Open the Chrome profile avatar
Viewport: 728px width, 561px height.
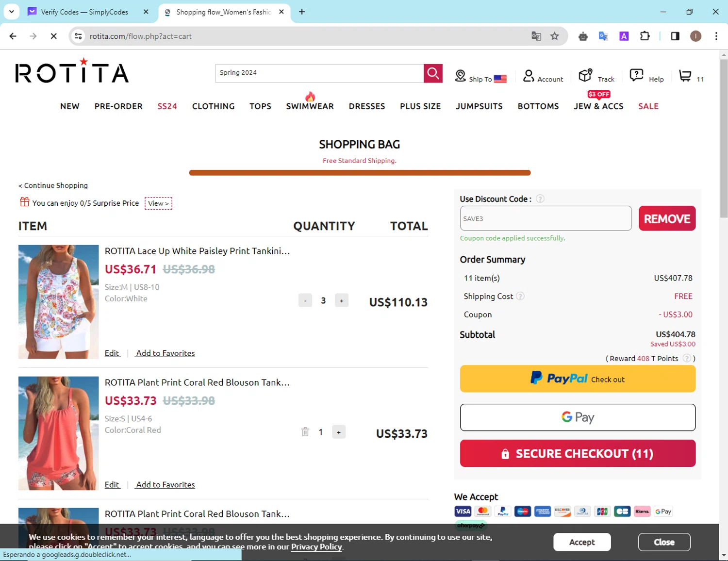[x=695, y=36]
